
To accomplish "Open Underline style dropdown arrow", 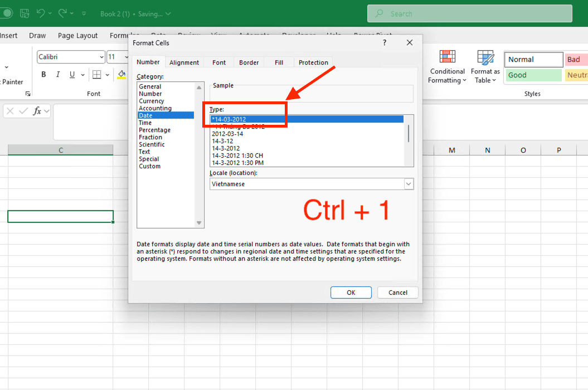I will (x=82, y=75).
